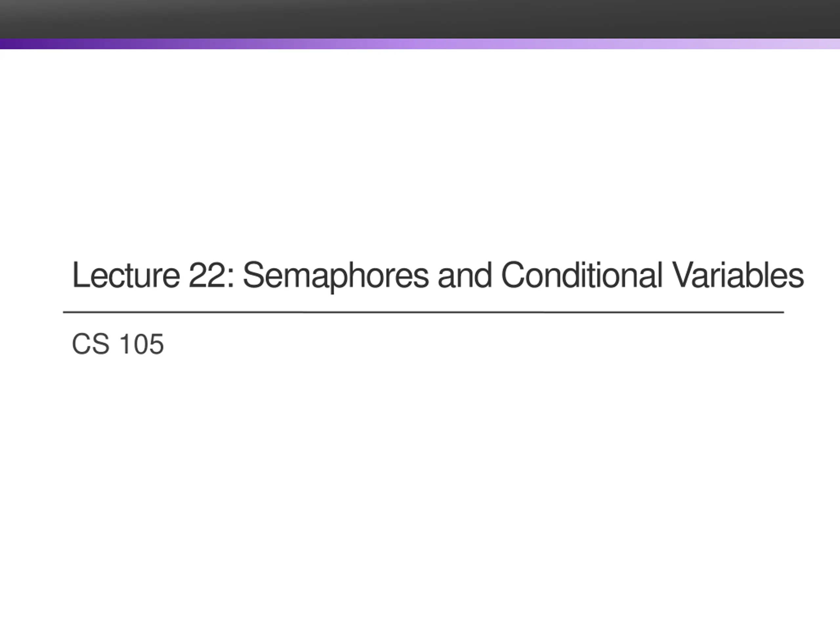This screenshot has height=630, width=840.
Task: Click the dark gray header bar
Action: (x=420, y=19)
